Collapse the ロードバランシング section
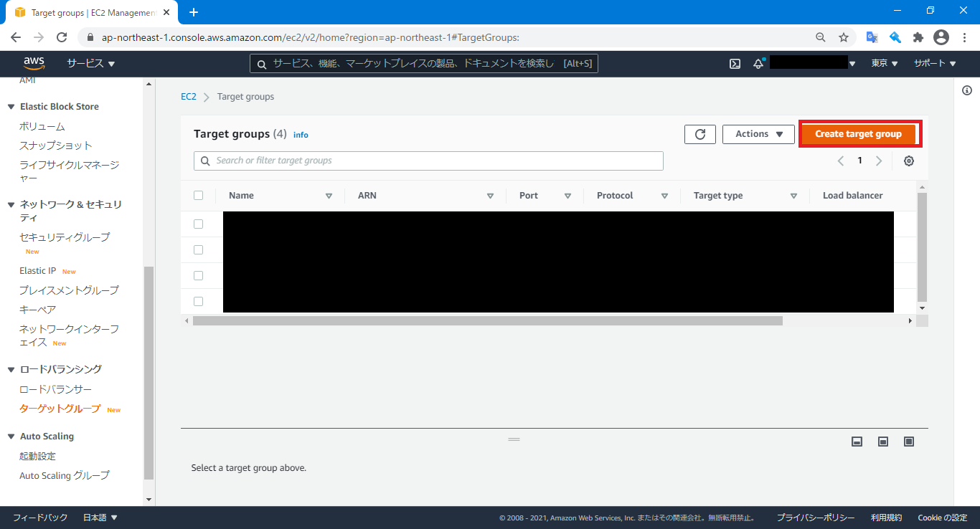 (x=11, y=370)
